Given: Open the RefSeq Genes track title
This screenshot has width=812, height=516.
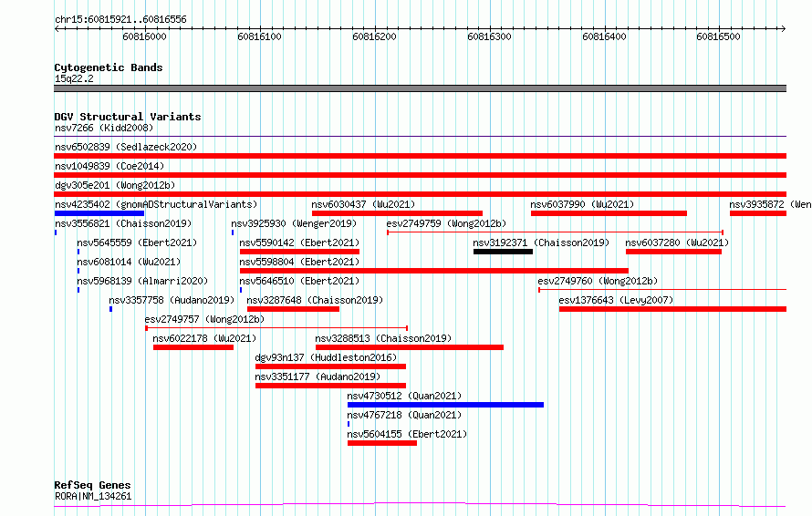Looking at the screenshot, I should pyautogui.click(x=92, y=486).
